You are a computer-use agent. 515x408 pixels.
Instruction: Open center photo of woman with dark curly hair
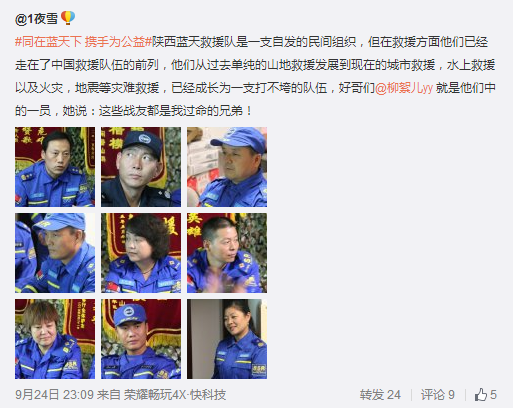tap(141, 253)
